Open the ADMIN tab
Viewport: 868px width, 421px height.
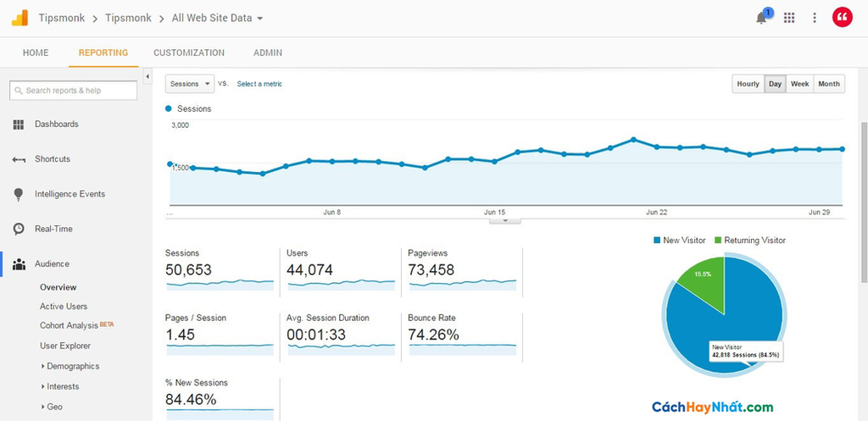coord(268,53)
